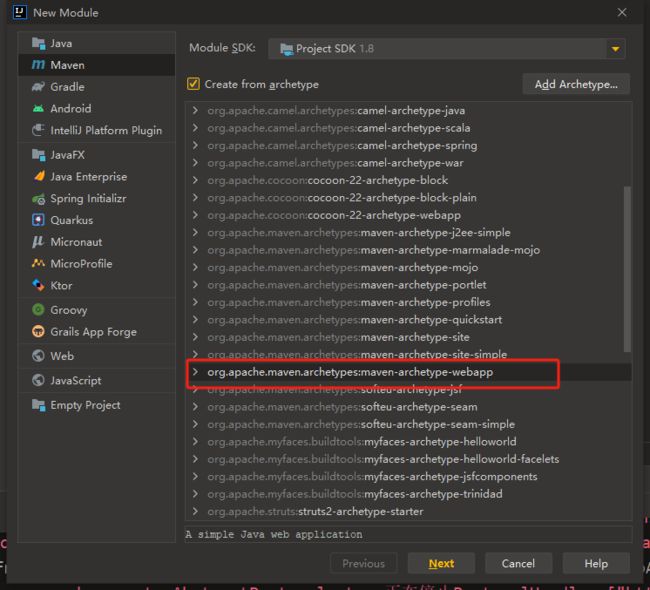Select the Gradle elephant icon
Viewport: 650px width, 590px height.
pyautogui.click(x=38, y=87)
